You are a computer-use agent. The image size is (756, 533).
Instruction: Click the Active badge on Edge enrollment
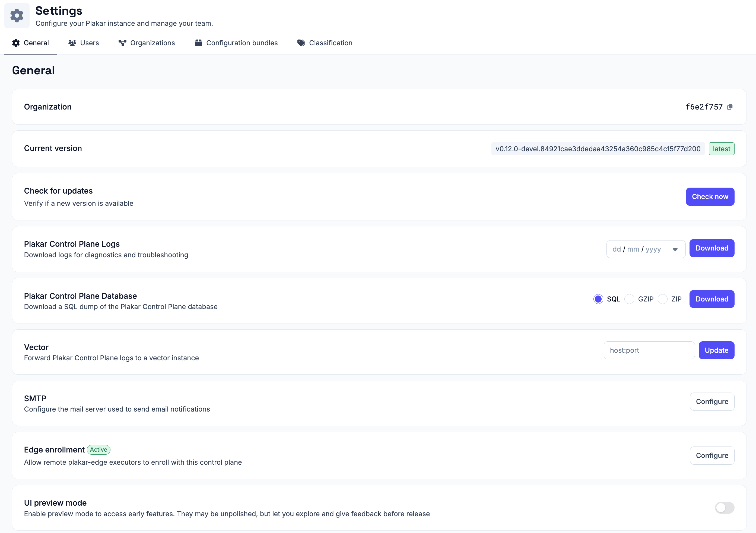point(99,450)
